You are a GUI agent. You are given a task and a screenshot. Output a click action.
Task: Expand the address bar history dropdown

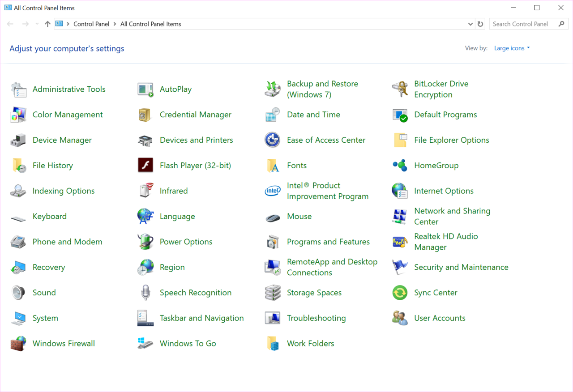tap(470, 24)
